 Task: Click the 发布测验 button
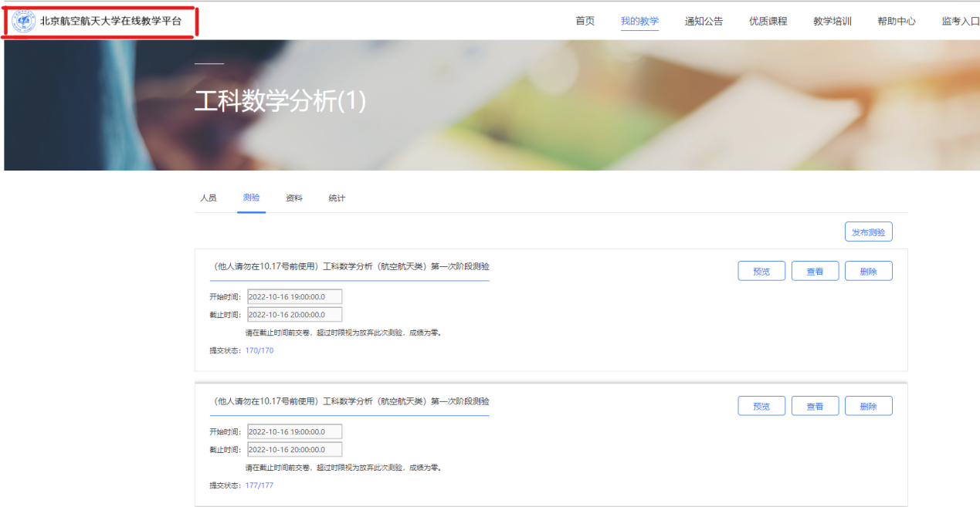pyautogui.click(x=868, y=232)
